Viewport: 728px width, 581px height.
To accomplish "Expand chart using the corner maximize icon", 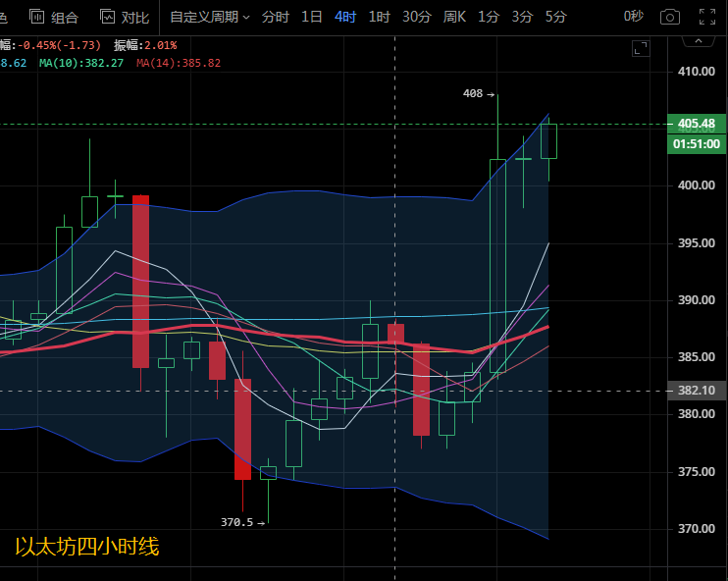I will click(641, 48).
